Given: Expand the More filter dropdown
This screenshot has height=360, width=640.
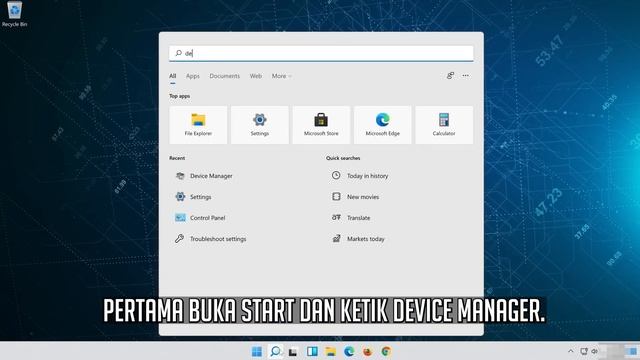Looking at the screenshot, I should (282, 76).
